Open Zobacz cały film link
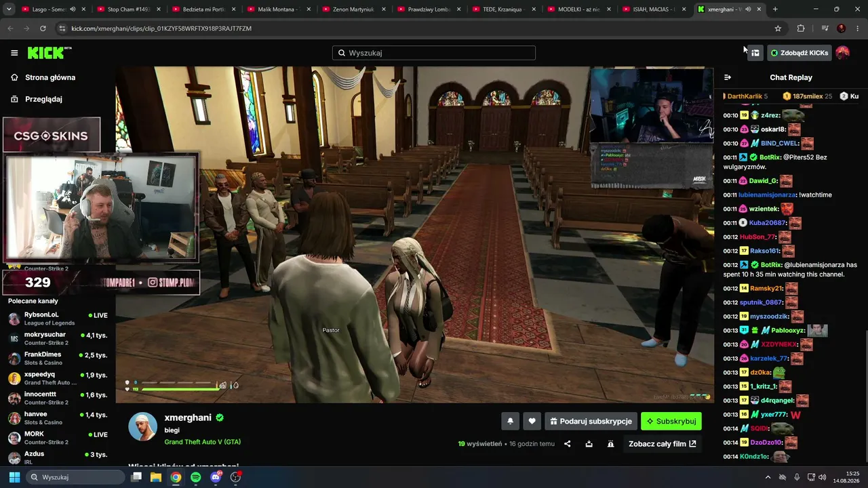Screen dimensions: 868x488 663,444
